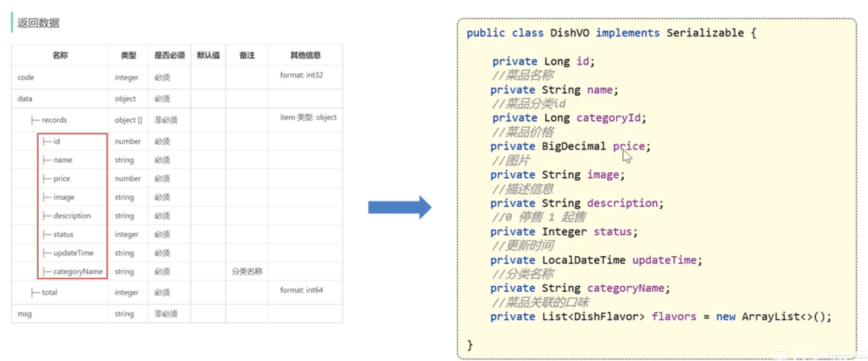The width and height of the screenshot is (868, 361).
Task: Click 分类名称 remark cell
Action: (x=247, y=271)
